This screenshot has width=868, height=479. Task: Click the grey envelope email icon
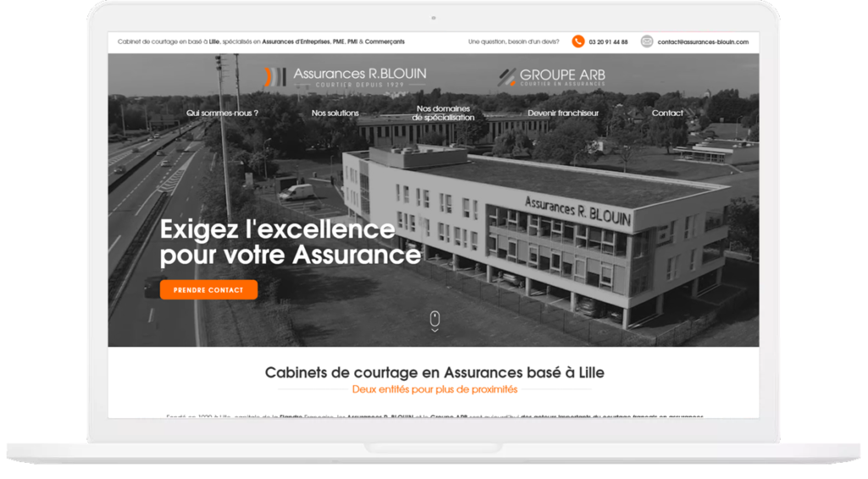[647, 42]
